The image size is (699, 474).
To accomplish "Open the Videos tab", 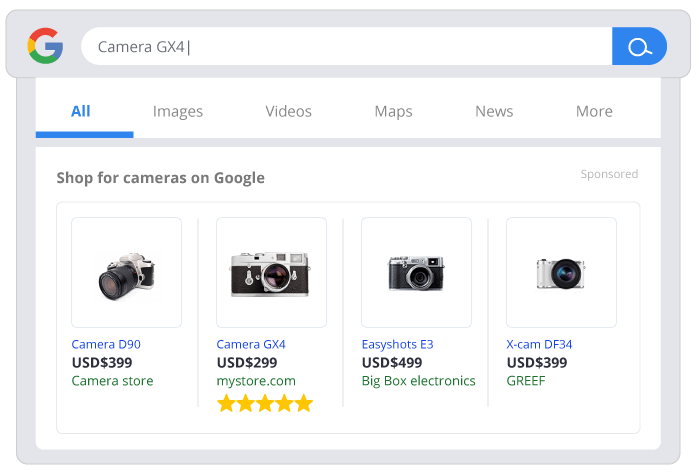I will (x=288, y=111).
